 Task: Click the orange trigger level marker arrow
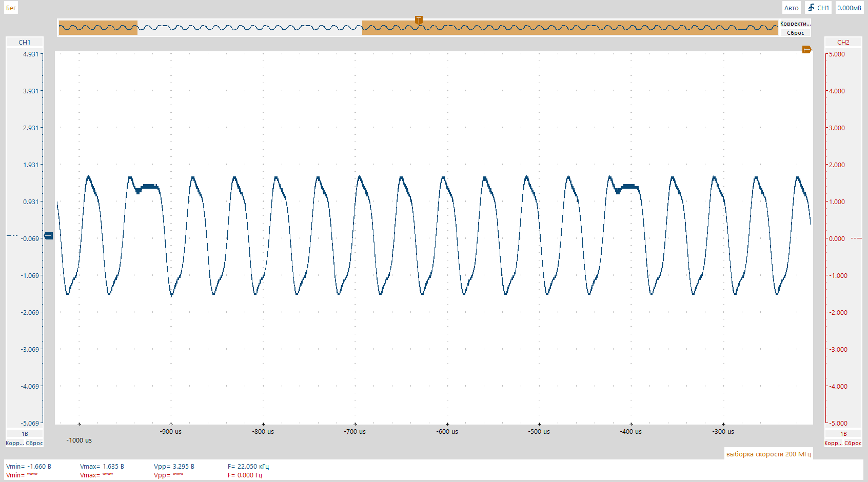point(806,50)
